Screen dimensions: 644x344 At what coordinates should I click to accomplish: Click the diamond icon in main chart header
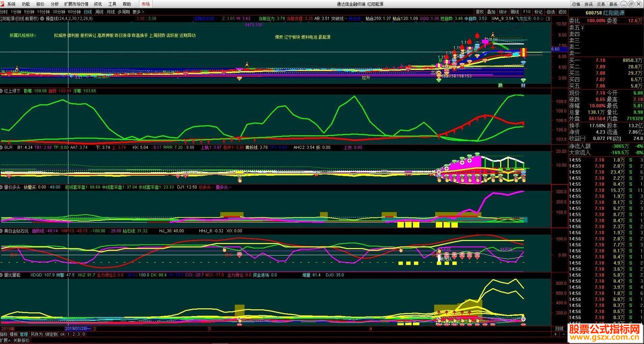541,19
